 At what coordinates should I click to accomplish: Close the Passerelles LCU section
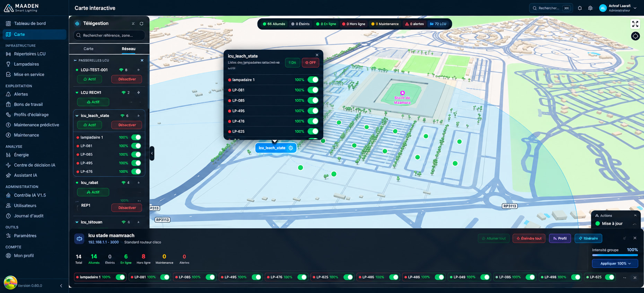tap(142, 60)
